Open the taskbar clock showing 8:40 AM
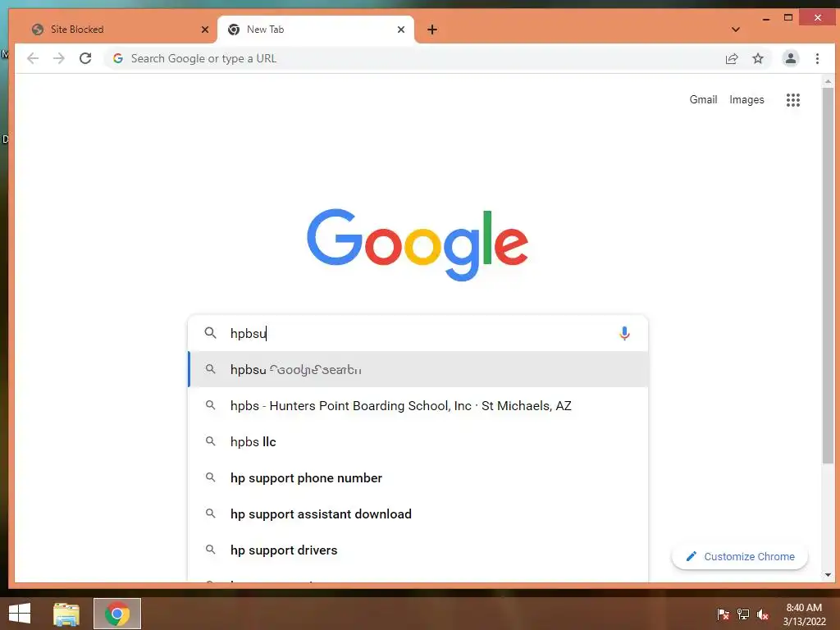840x630 pixels. coord(804,614)
